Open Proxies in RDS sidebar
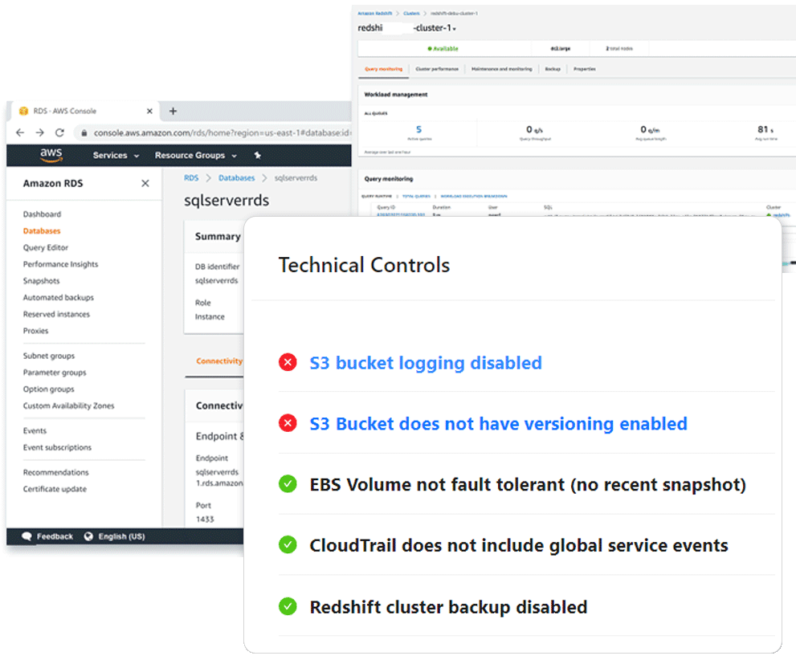This screenshot has width=796, height=672. pyautogui.click(x=35, y=331)
